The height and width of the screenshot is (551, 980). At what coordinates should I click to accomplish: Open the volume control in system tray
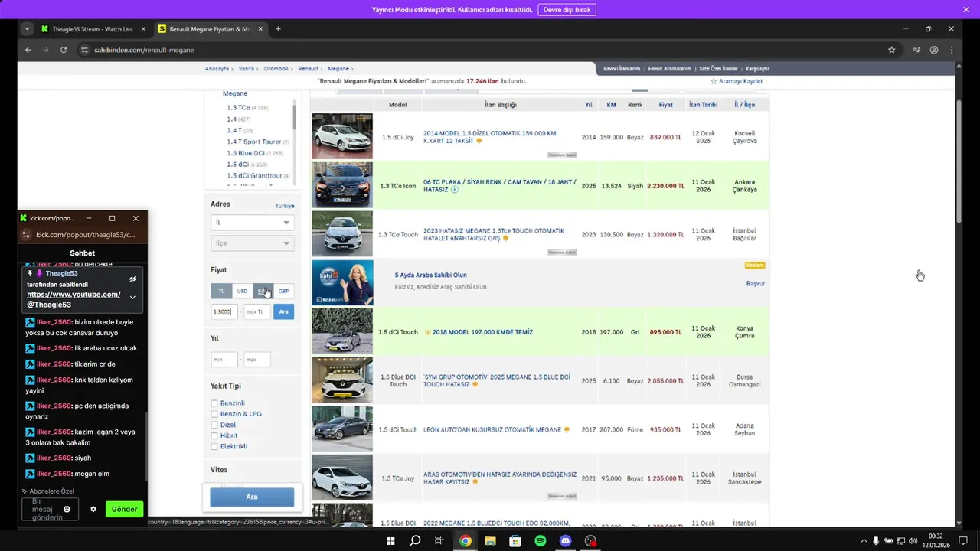tap(913, 541)
